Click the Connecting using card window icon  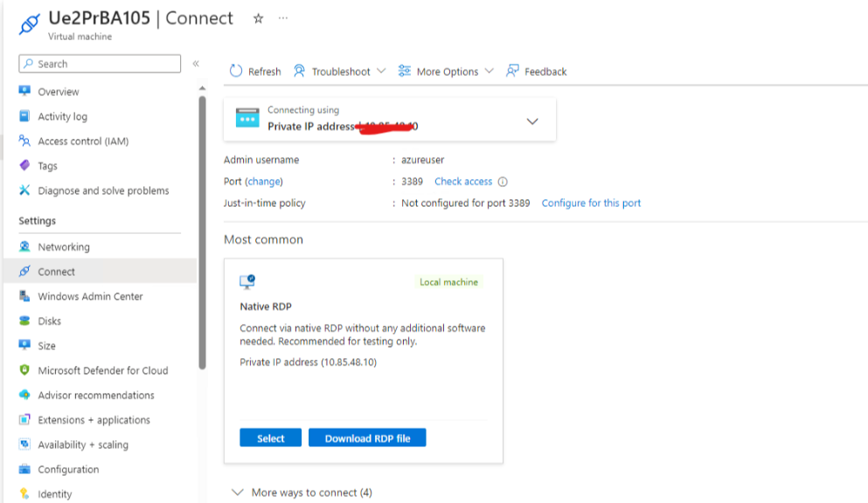(x=247, y=118)
